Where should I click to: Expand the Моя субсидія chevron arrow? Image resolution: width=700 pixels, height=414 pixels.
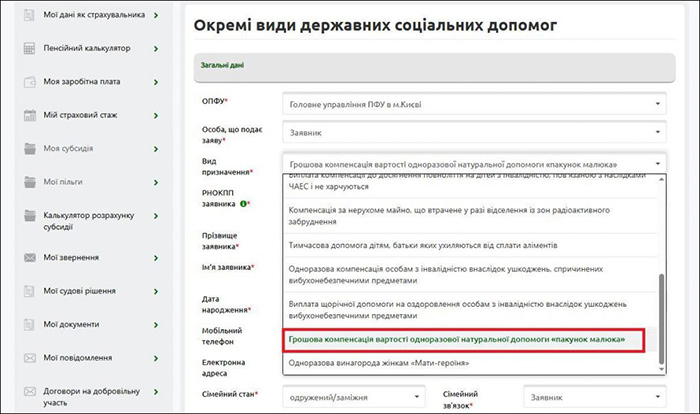(156, 149)
